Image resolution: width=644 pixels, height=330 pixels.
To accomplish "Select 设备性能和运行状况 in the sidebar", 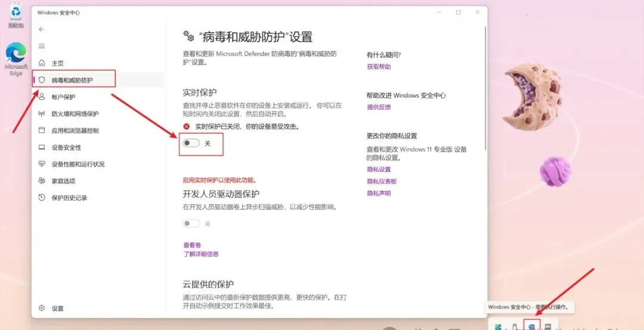I will pyautogui.click(x=78, y=164).
